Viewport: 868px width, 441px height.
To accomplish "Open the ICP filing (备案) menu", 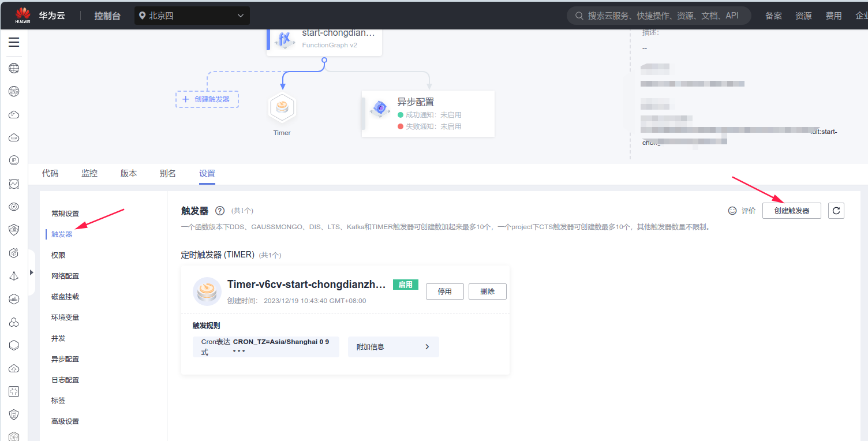I will coord(774,16).
